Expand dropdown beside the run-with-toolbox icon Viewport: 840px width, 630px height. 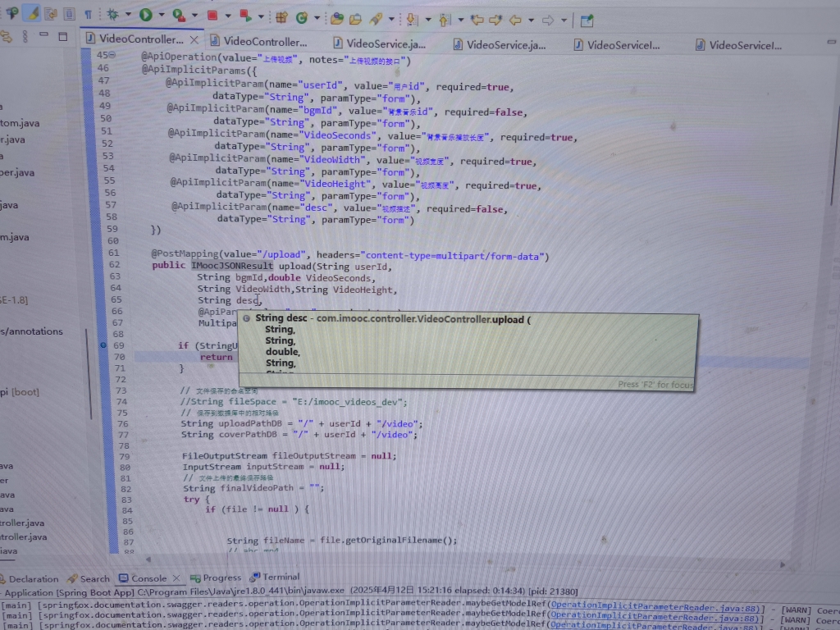click(195, 16)
